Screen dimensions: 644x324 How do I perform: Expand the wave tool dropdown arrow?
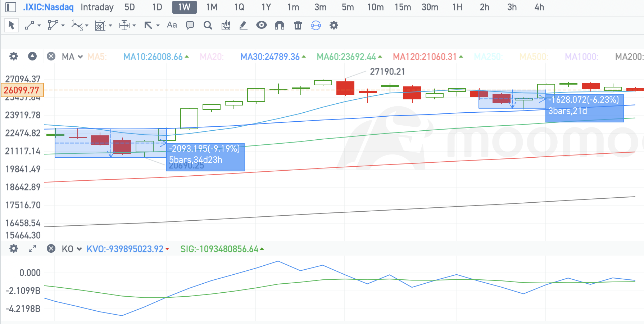[87, 26]
